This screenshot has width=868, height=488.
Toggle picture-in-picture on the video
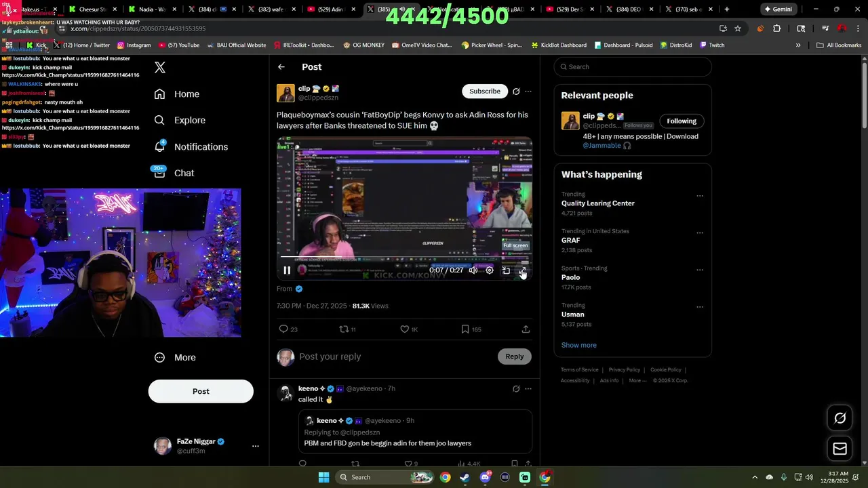point(506,270)
